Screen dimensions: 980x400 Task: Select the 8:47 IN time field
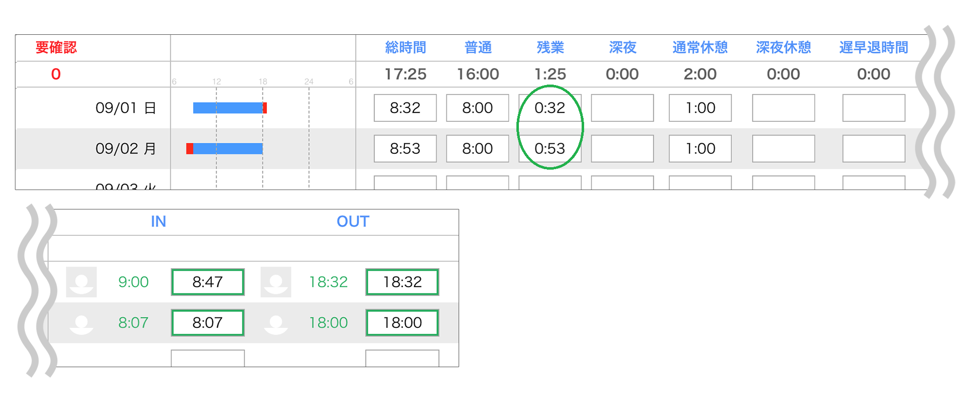click(208, 282)
